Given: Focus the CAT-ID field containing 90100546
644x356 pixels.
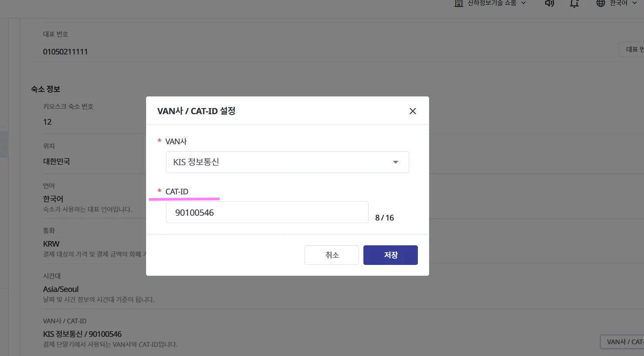Looking at the screenshot, I should pyautogui.click(x=267, y=213).
